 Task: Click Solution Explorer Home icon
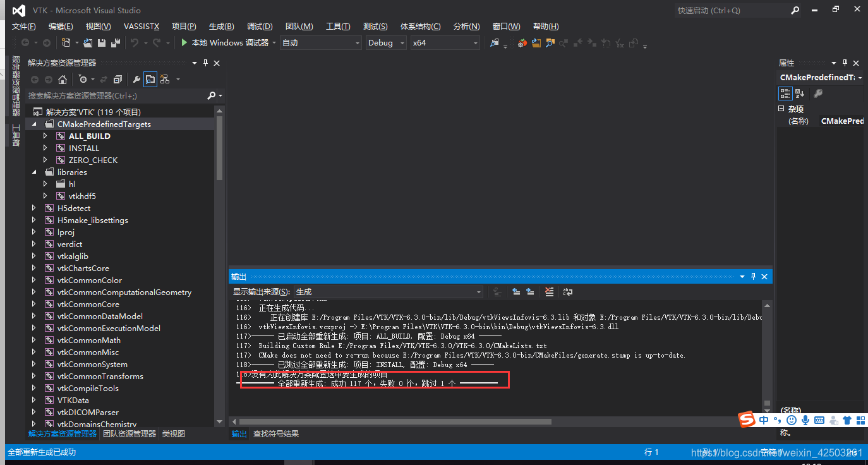(x=63, y=79)
